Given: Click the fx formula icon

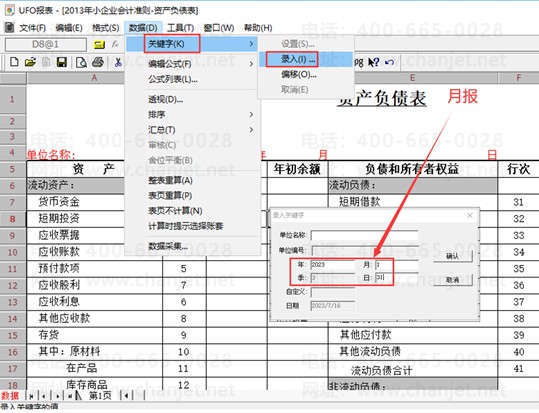Looking at the screenshot, I should (115, 44).
